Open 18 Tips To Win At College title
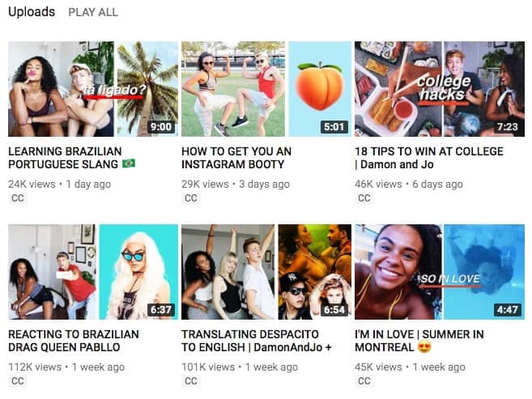Image resolution: width=532 pixels, height=399 pixels. coord(429,158)
